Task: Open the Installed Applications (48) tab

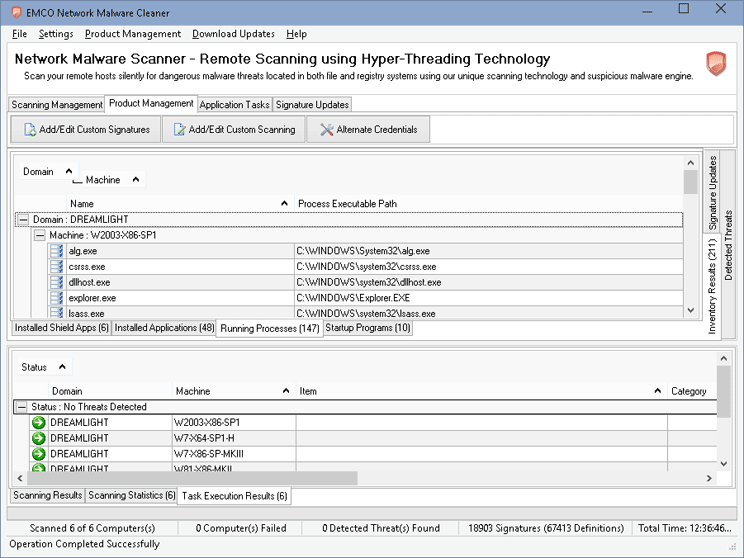Action: tap(164, 327)
